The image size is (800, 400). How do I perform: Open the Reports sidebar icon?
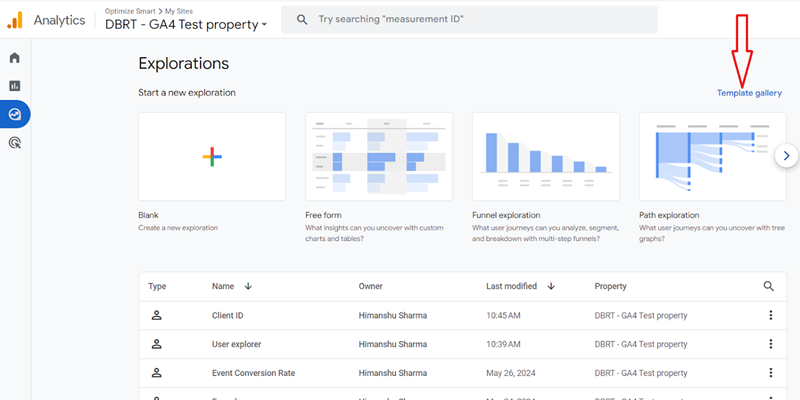15,86
